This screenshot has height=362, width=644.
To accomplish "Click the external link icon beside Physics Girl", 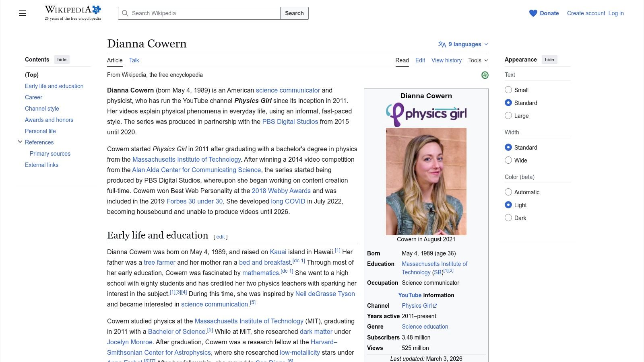I will click(x=435, y=306).
